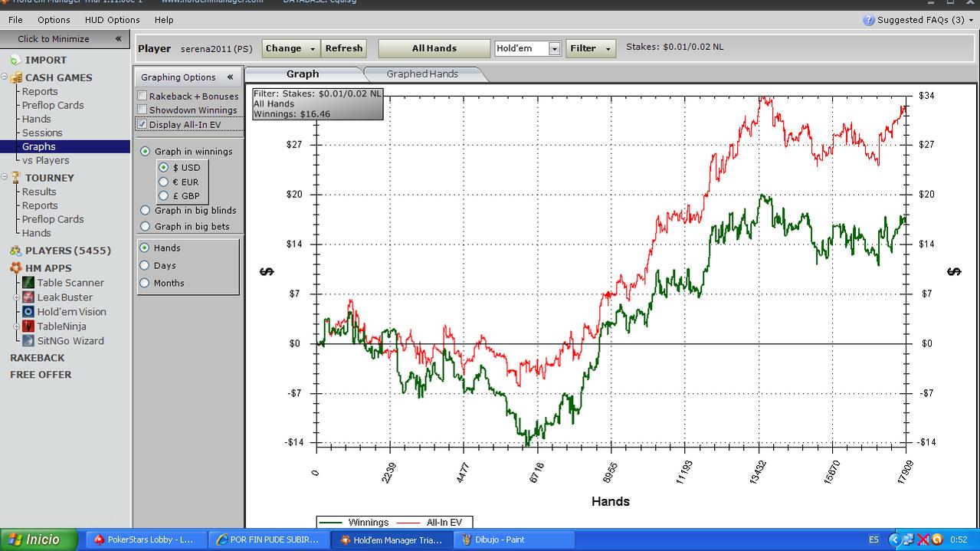Screen dimensions: 980x551
Task: Open the TableNinja app icon
Action: pyautogui.click(x=28, y=326)
